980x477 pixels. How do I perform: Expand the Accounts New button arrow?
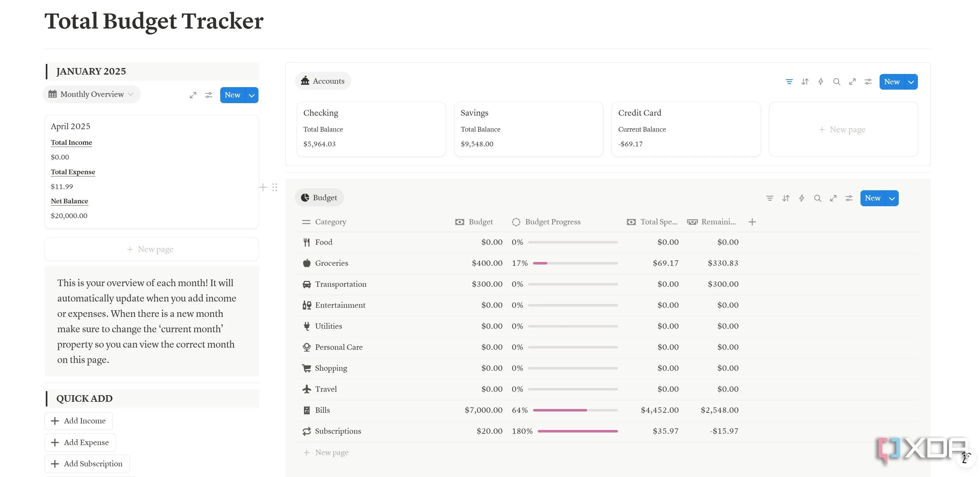tap(911, 82)
